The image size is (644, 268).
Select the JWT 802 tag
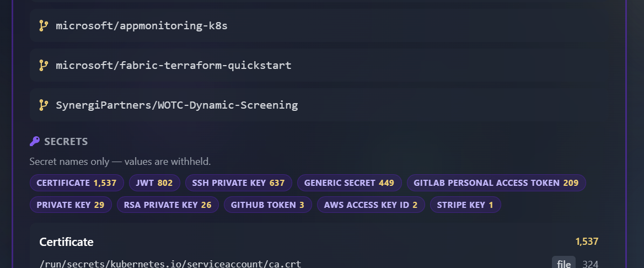click(x=154, y=183)
